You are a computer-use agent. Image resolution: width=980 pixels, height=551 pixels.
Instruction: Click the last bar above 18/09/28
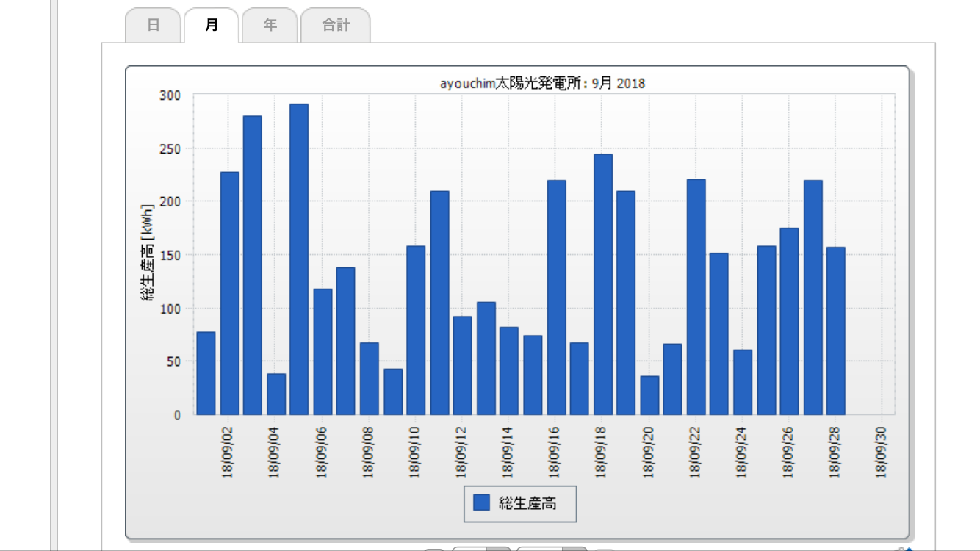(x=836, y=331)
